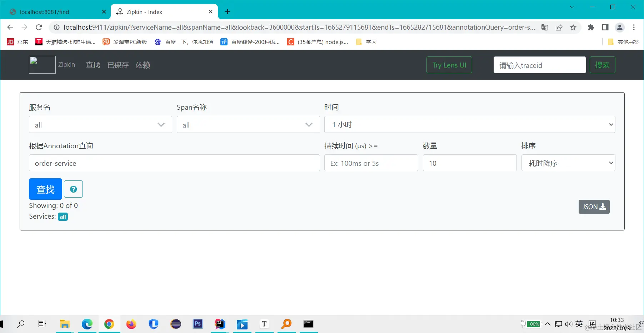Click the green 搜索 button
The height and width of the screenshot is (333, 644).
point(602,65)
